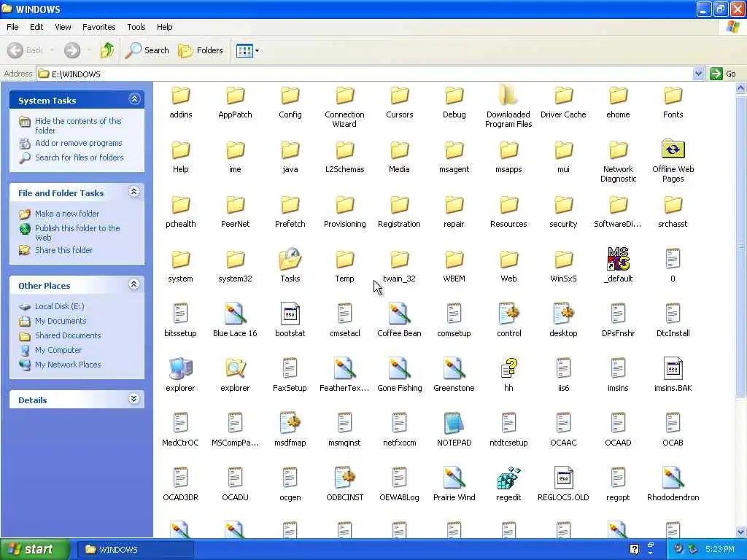This screenshot has height=560, width=747.
Task: Collapse the File and Folder Tasks panel
Action: [134, 192]
